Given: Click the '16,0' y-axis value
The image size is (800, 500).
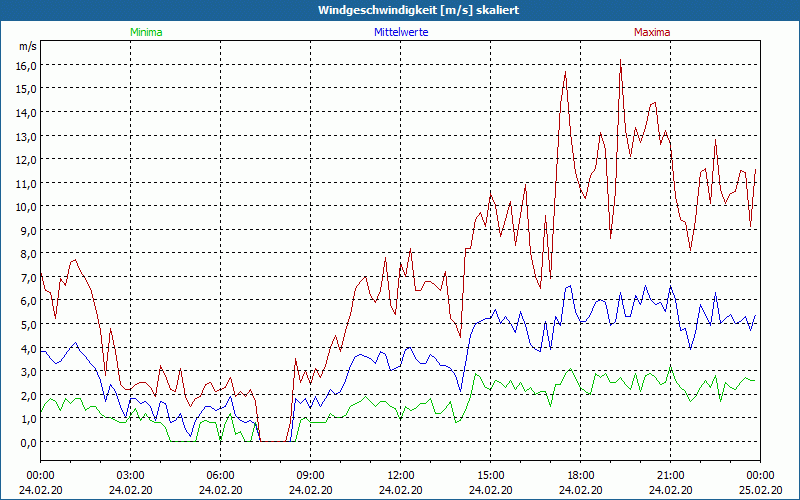Looking at the screenshot, I should [27, 65].
